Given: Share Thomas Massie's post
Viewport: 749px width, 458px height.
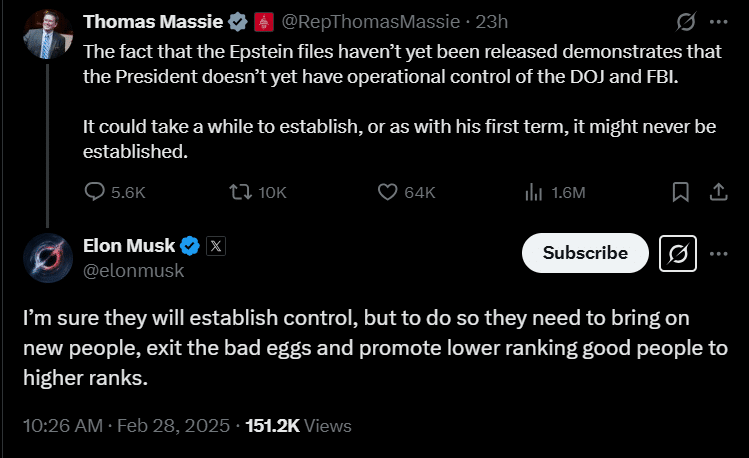Looking at the screenshot, I should tap(717, 192).
